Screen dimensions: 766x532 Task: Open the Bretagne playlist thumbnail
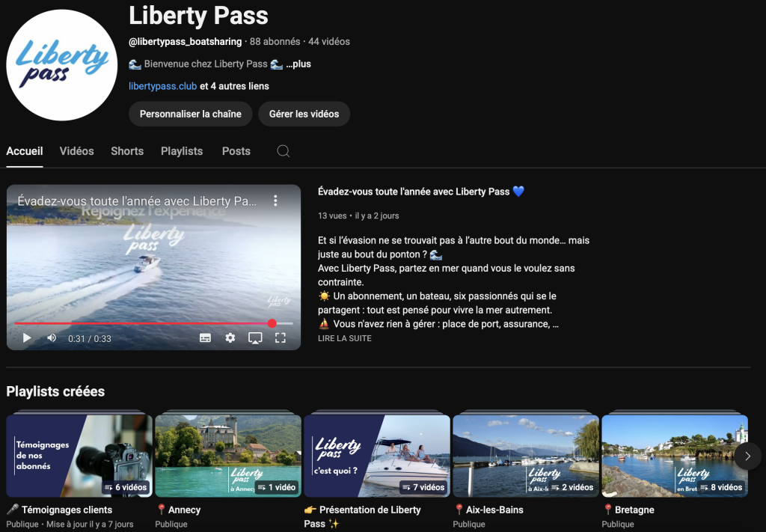click(x=675, y=456)
